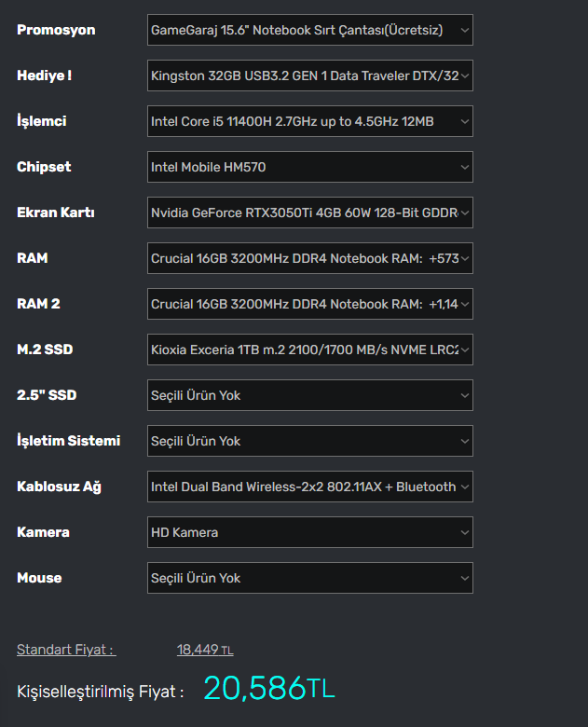
Task: Open the RAM 2 dropdown
Action: tap(309, 304)
